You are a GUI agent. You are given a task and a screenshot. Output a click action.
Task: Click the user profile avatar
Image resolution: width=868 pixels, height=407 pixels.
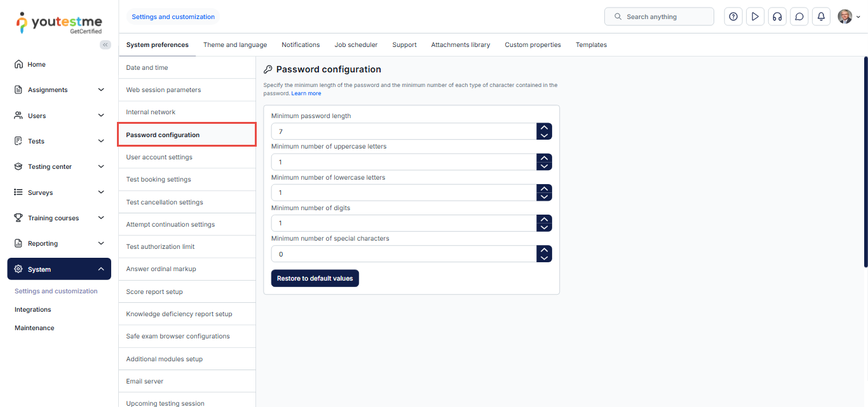[x=844, y=17]
